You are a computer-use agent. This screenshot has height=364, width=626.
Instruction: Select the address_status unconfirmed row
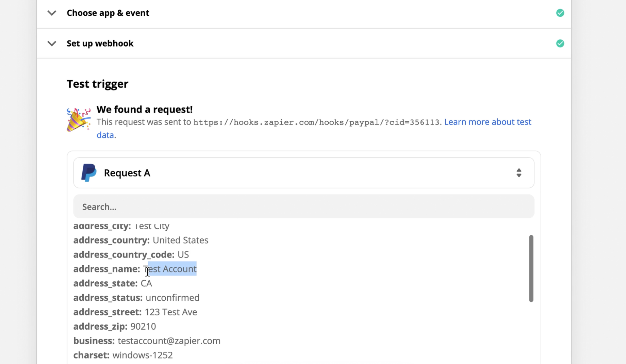136,298
